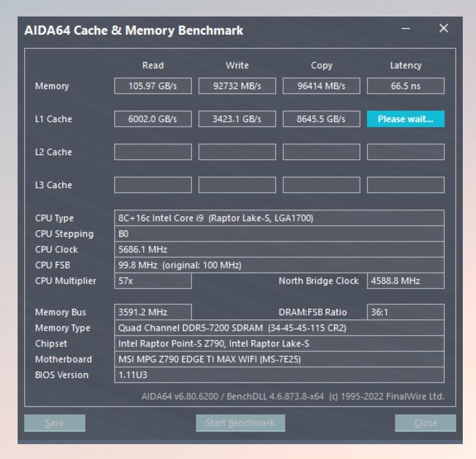
Task: Click the CPU Stepping value B0
Action: 280,234
